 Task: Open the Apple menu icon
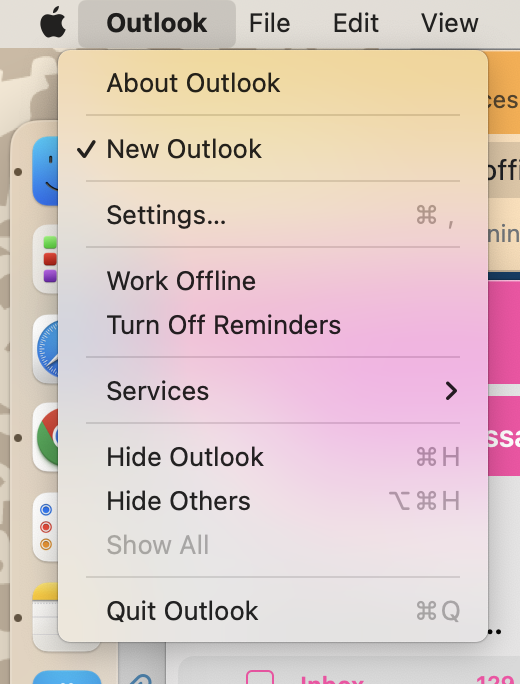coord(53,22)
